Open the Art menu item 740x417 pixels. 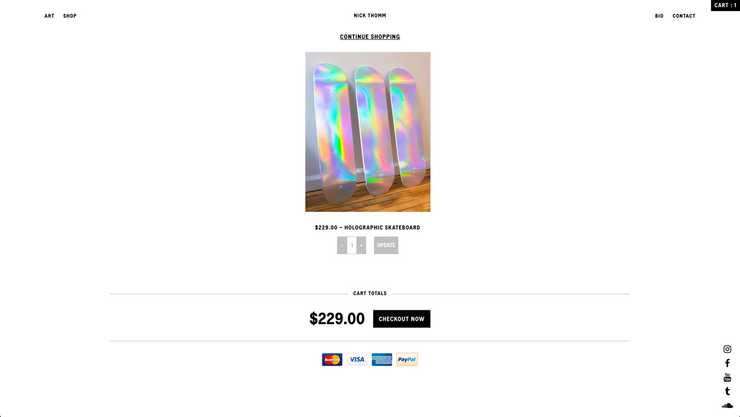point(49,16)
